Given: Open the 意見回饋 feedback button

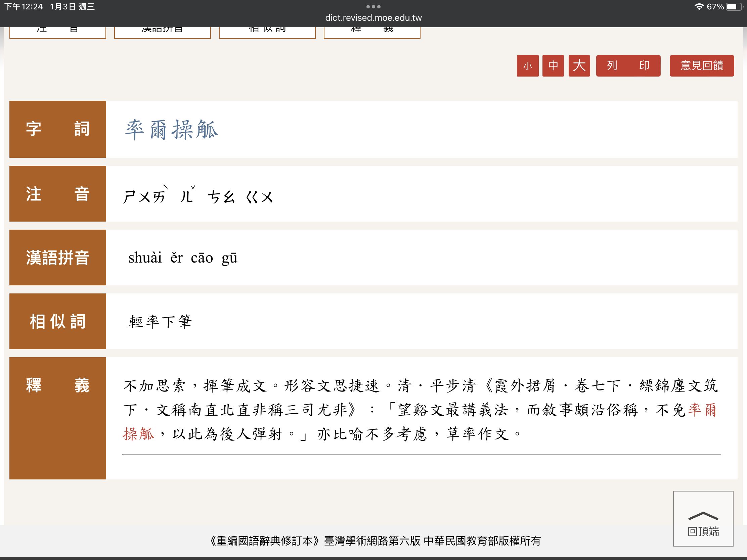Looking at the screenshot, I should tap(701, 65).
